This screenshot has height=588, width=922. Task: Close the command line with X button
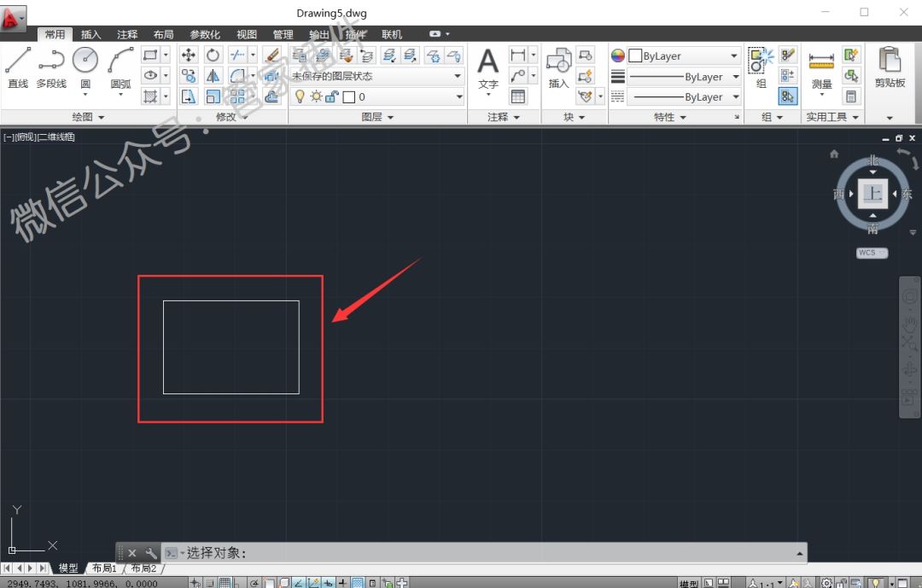pyautogui.click(x=132, y=553)
